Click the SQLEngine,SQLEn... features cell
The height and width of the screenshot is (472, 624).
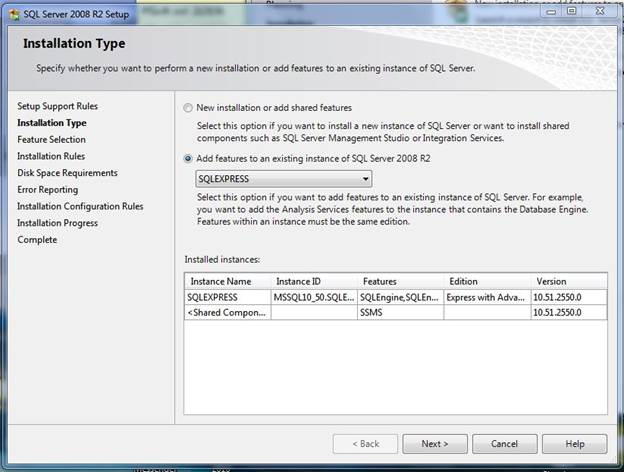[x=400, y=297]
